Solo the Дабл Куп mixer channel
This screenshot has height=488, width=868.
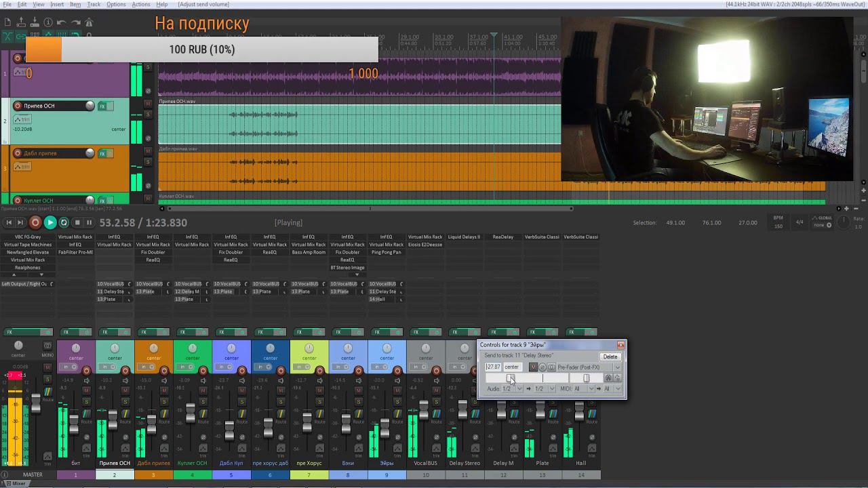(x=241, y=403)
